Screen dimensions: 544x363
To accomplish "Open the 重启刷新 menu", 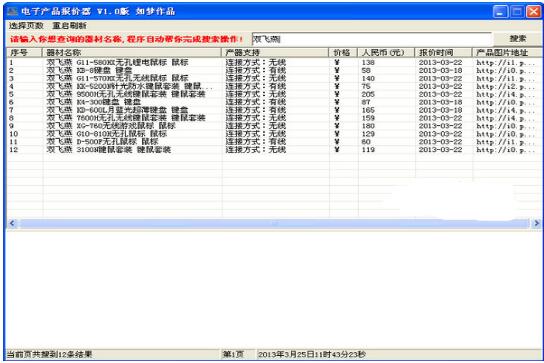I will coord(69,25).
